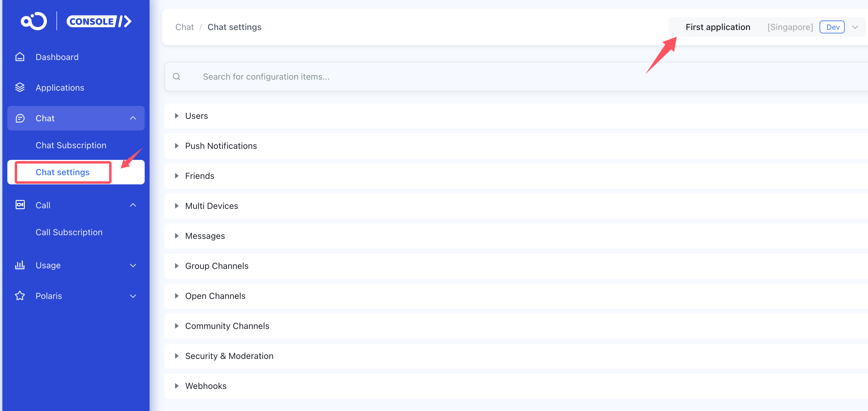The height and width of the screenshot is (411, 868).
Task: Click the Chat bubble icon in sidebar
Action: pyautogui.click(x=20, y=118)
